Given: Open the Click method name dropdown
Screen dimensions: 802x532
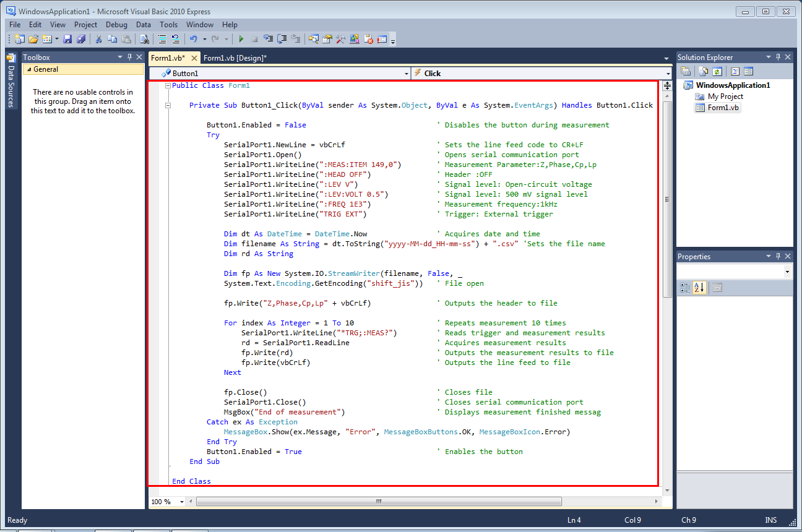Looking at the screenshot, I should (x=667, y=73).
